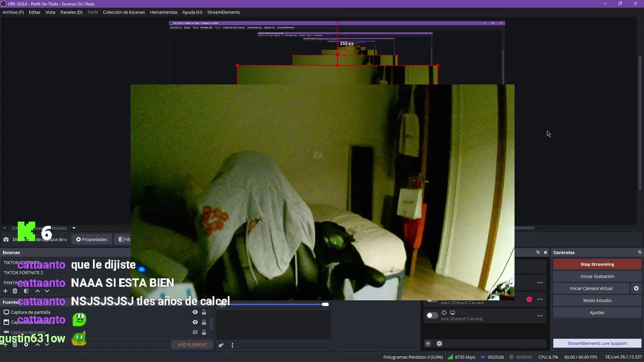Switch to Modo Estudio
The width and height of the screenshot is (644, 362).
[x=597, y=301]
